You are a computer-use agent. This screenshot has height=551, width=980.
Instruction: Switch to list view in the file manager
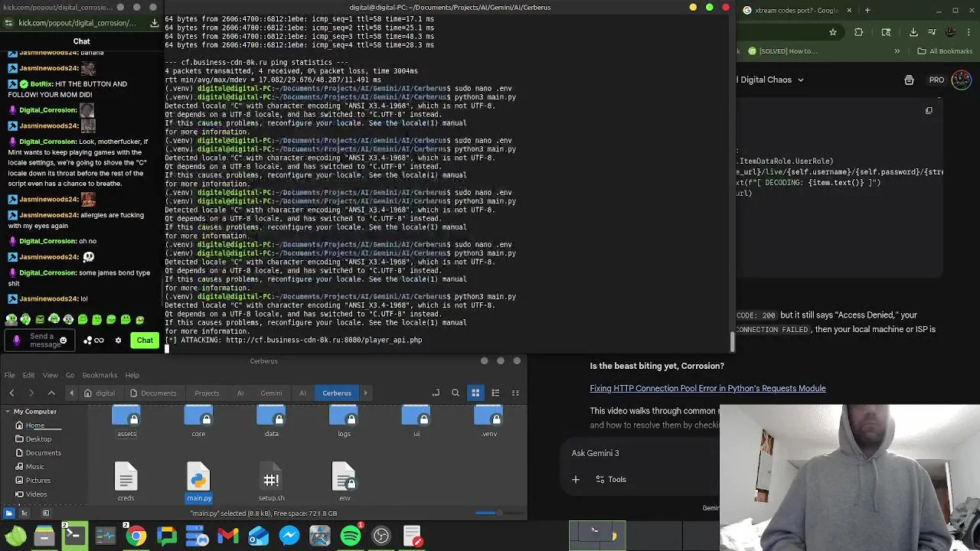click(495, 393)
